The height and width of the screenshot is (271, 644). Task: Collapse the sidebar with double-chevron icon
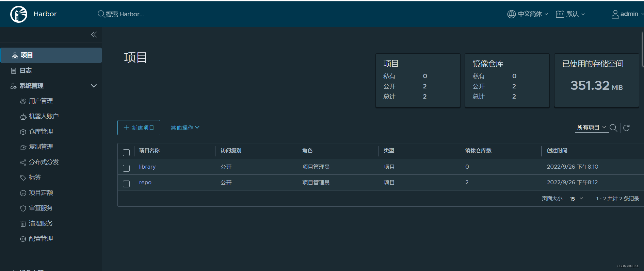click(94, 35)
